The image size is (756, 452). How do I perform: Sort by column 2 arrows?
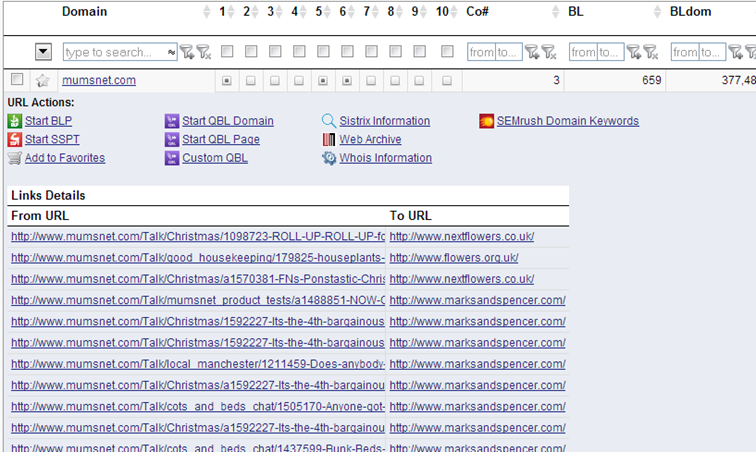click(255, 12)
